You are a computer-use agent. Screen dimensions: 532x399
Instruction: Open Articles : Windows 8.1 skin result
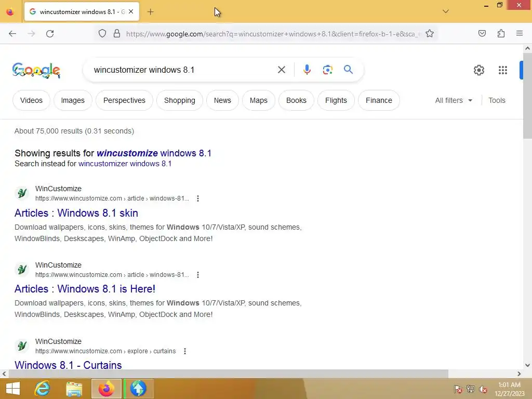(76, 213)
